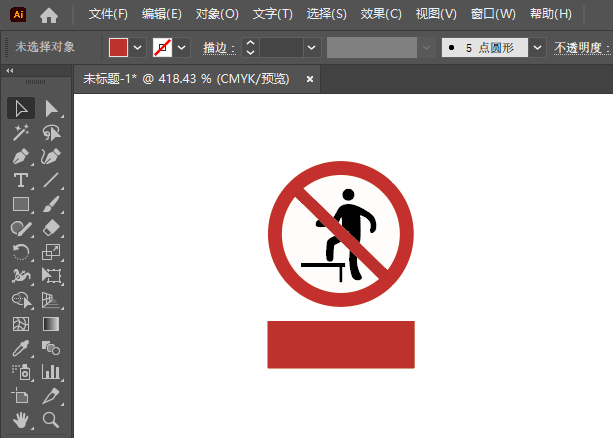Select the Shaper tool

coord(21,228)
